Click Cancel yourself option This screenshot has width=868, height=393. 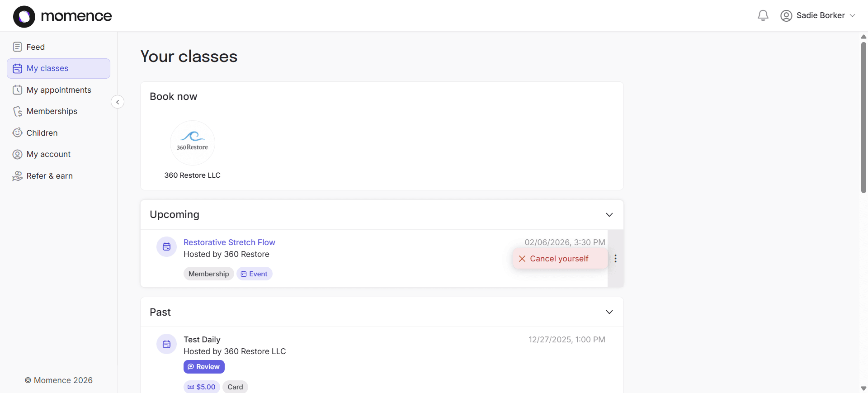[560, 259]
